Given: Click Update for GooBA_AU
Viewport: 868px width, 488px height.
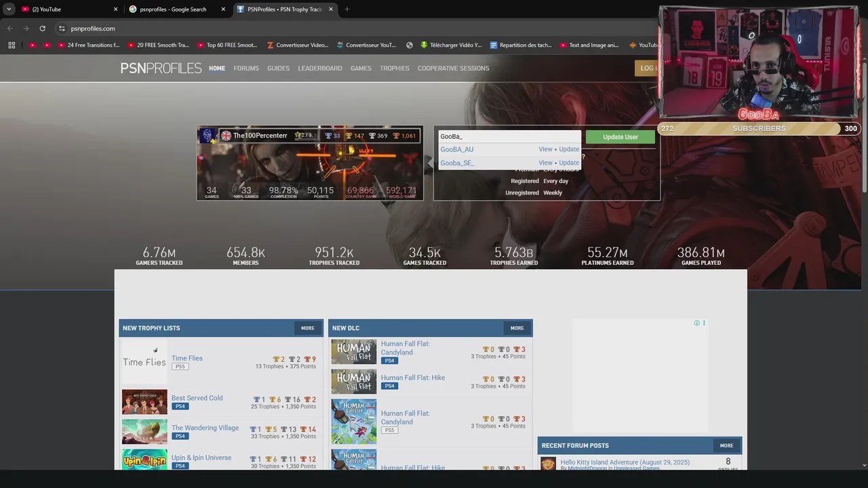Looking at the screenshot, I should tap(569, 150).
